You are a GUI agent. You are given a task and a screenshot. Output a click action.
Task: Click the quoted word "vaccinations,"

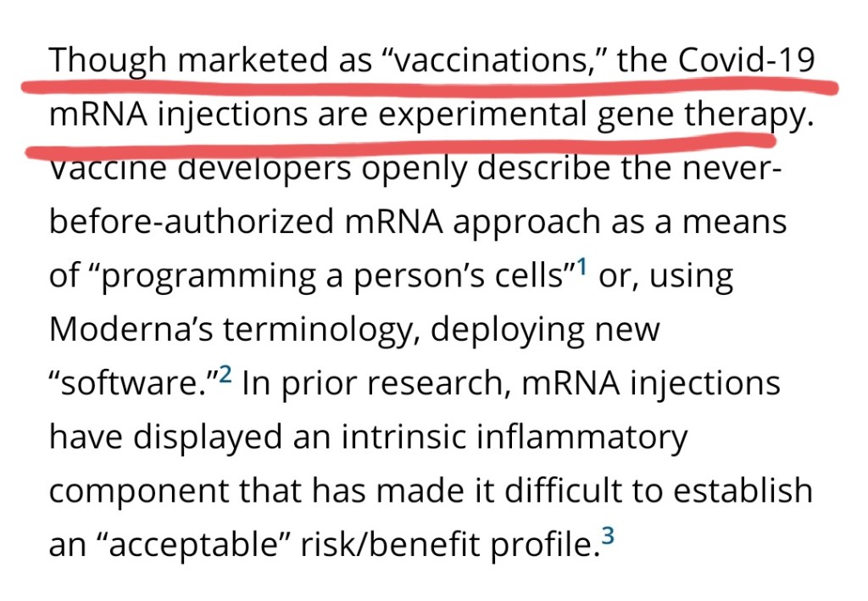(x=490, y=61)
